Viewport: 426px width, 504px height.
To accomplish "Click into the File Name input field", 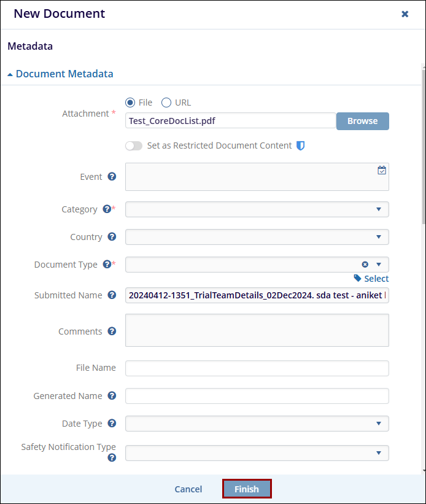I will click(x=257, y=368).
